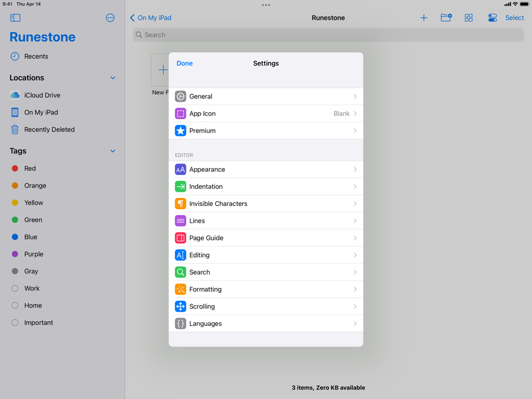Viewport: 532px width, 399px height.
Task: Open Invisible Characters settings
Action: [x=266, y=204]
